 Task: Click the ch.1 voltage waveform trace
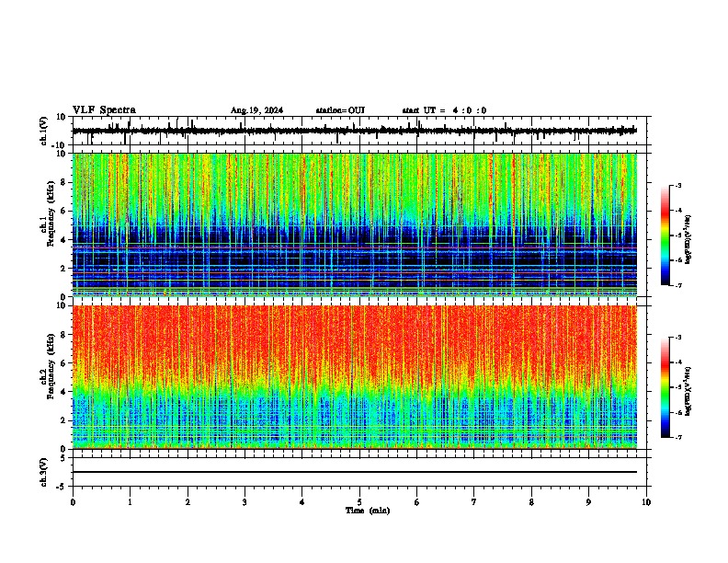pos(354,131)
